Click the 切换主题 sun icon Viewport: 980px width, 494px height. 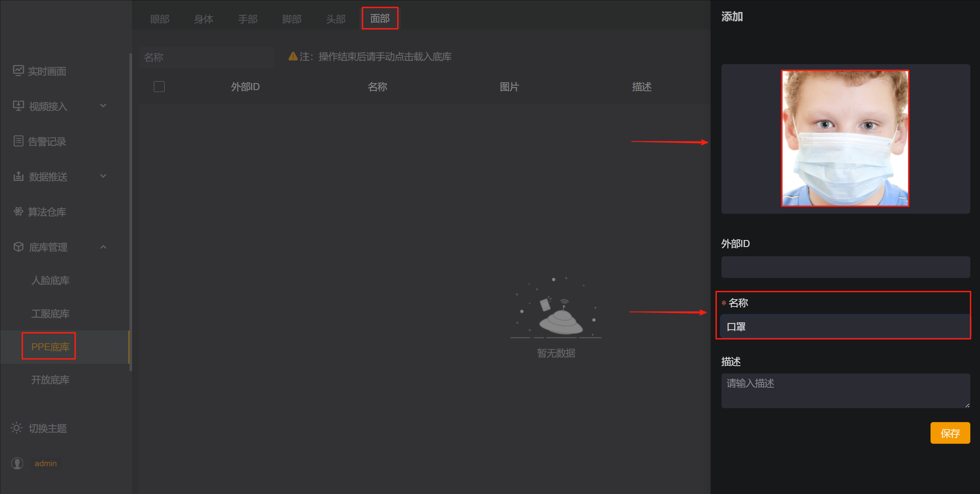[17, 428]
